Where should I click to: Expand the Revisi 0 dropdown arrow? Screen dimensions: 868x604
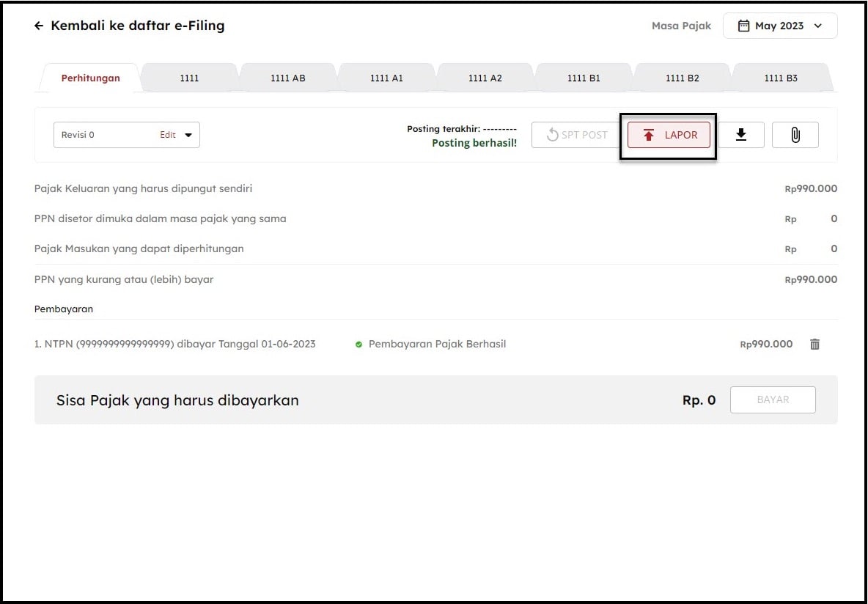click(x=188, y=135)
